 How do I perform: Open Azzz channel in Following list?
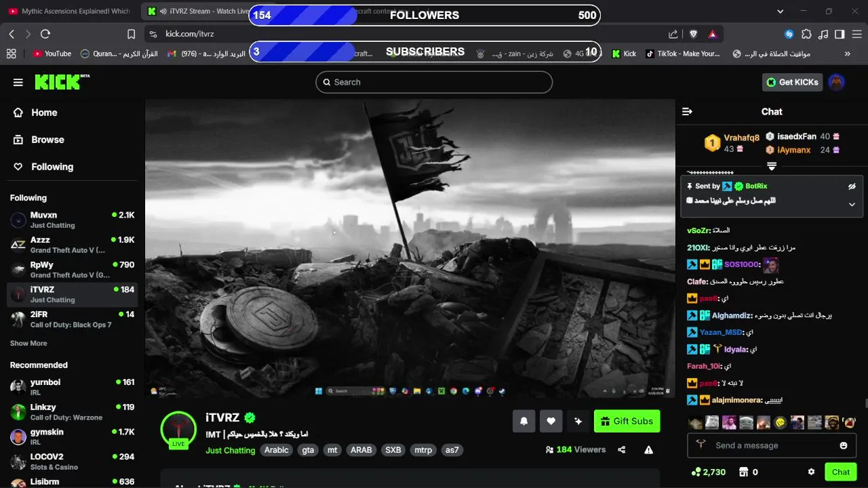[73, 245]
